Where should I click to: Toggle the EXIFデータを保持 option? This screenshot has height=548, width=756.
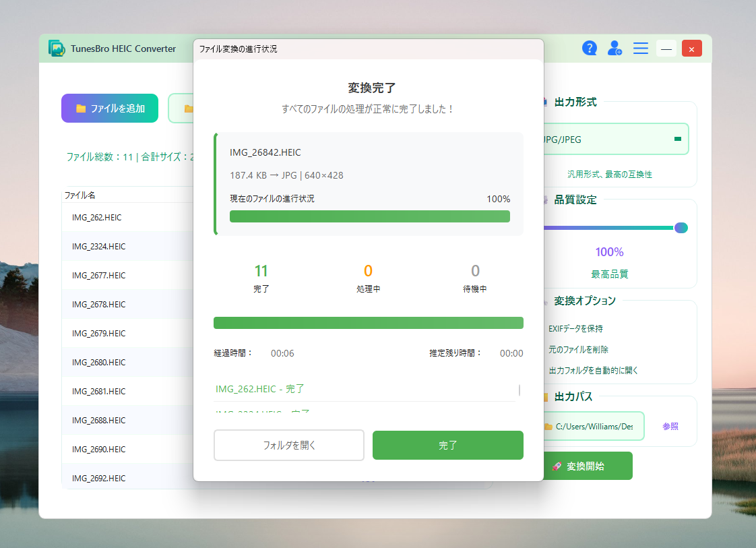point(575,329)
